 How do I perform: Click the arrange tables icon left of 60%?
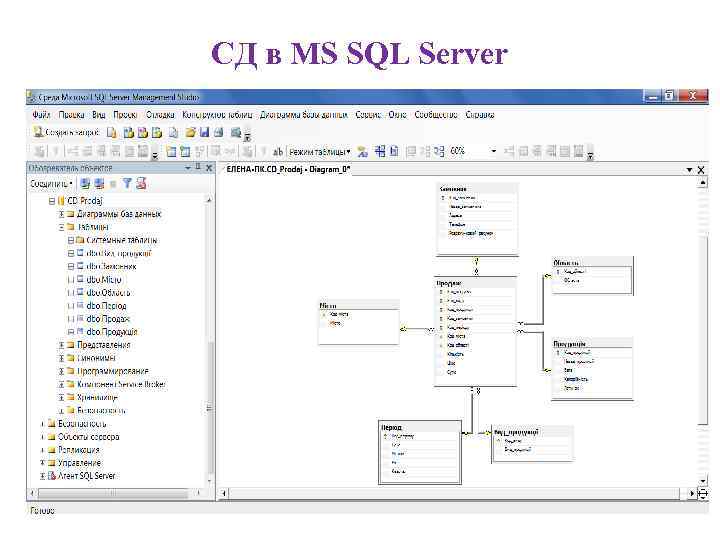439,151
